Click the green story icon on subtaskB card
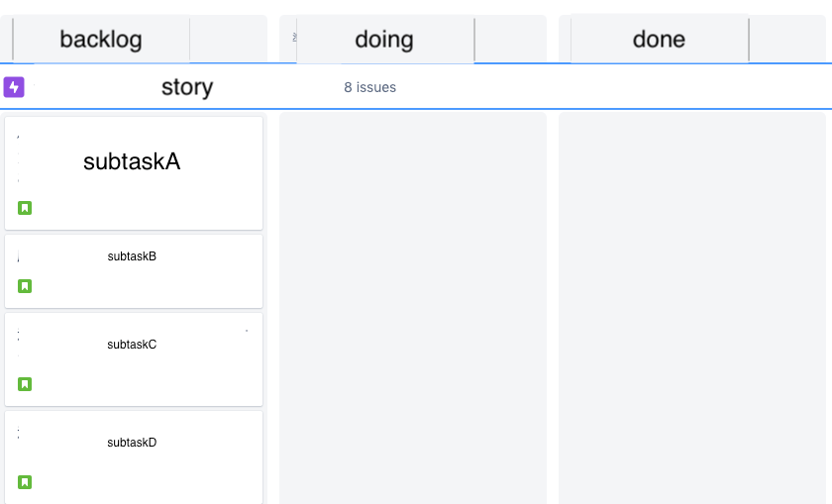The height and width of the screenshot is (504, 832). tap(25, 286)
